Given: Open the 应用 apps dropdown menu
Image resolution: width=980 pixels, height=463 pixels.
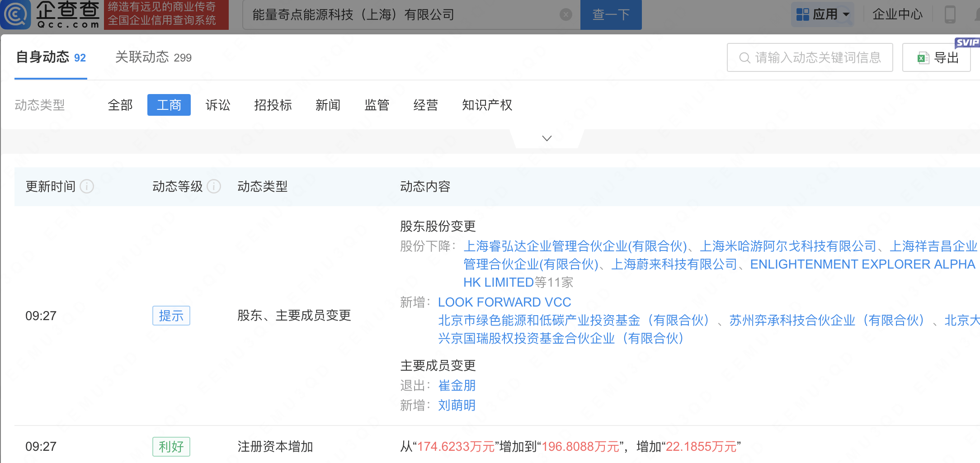Looking at the screenshot, I should tap(823, 14).
